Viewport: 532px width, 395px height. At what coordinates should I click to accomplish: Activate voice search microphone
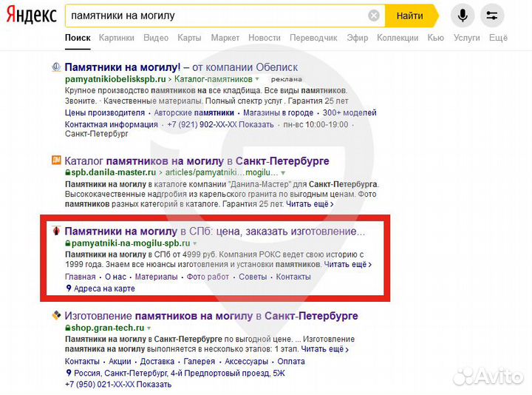coord(462,16)
